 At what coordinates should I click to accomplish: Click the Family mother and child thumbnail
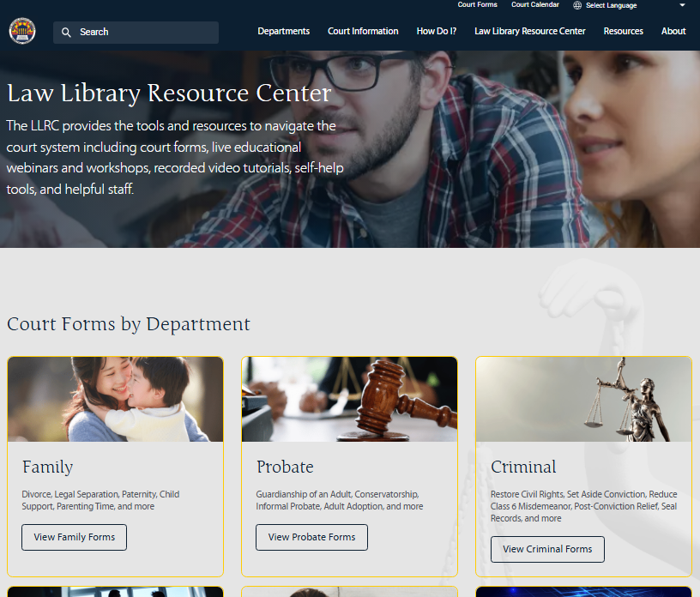pyautogui.click(x=115, y=399)
